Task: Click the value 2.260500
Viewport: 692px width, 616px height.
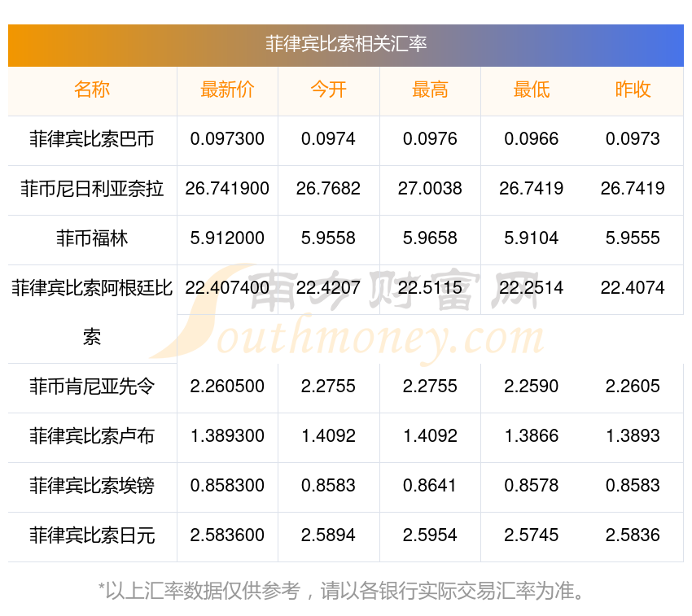Action: (227, 387)
